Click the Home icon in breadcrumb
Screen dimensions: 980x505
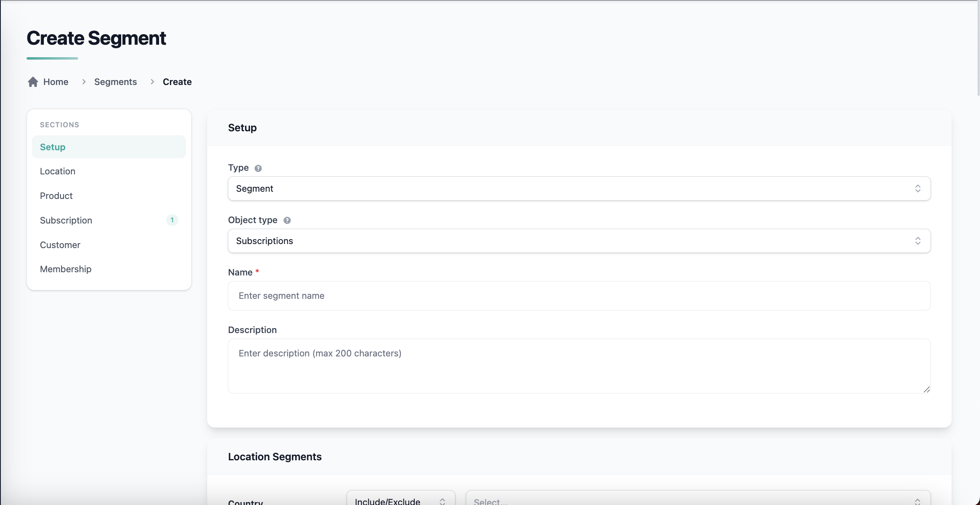click(x=33, y=82)
